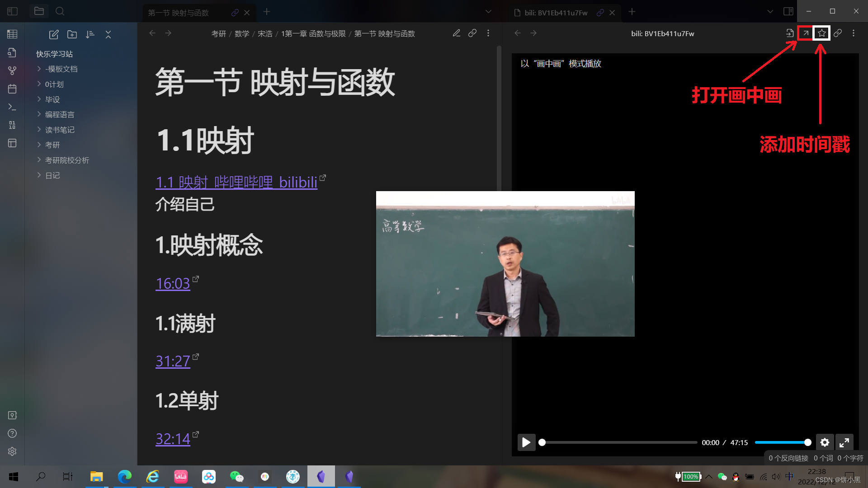Toggle left sidebar collapse icon

point(12,11)
